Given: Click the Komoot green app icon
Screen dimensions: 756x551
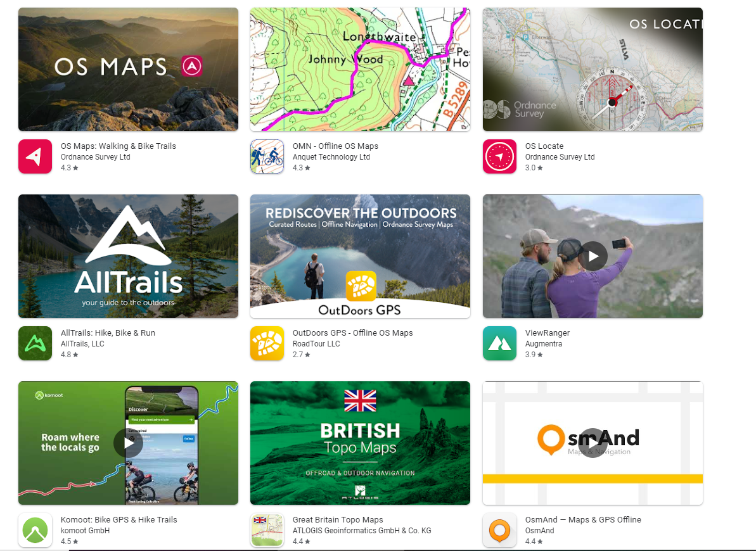Looking at the screenshot, I should (x=35, y=530).
